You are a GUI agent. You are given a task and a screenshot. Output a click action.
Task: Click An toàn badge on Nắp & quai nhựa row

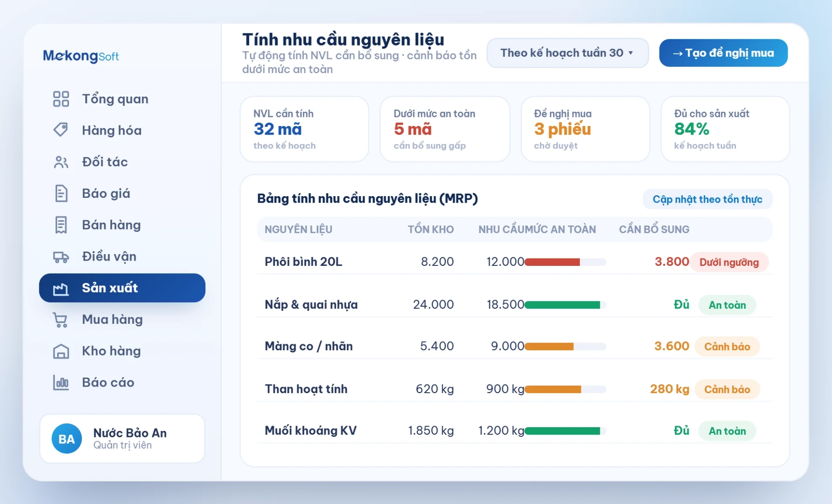[x=727, y=305]
